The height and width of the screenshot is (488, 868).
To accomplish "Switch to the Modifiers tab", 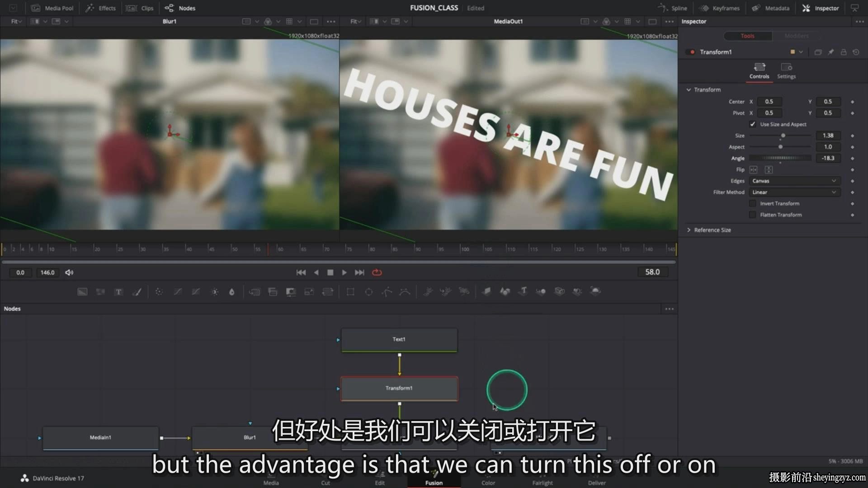I will [797, 36].
